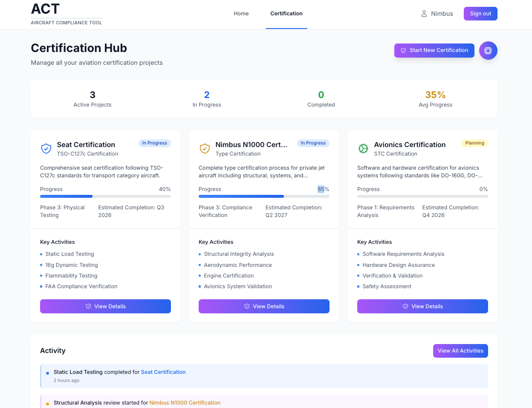
Task: Click '16g Dynamic Testing' key activity
Action: point(72,265)
